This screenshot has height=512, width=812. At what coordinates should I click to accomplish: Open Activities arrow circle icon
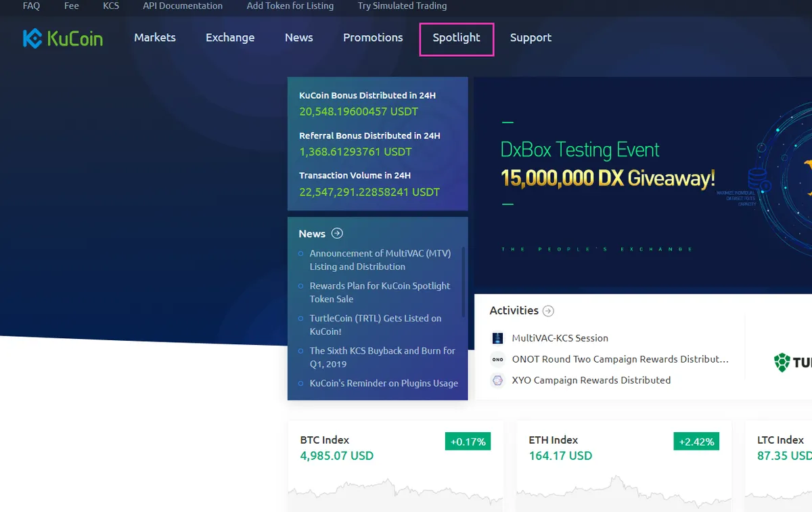click(x=548, y=311)
